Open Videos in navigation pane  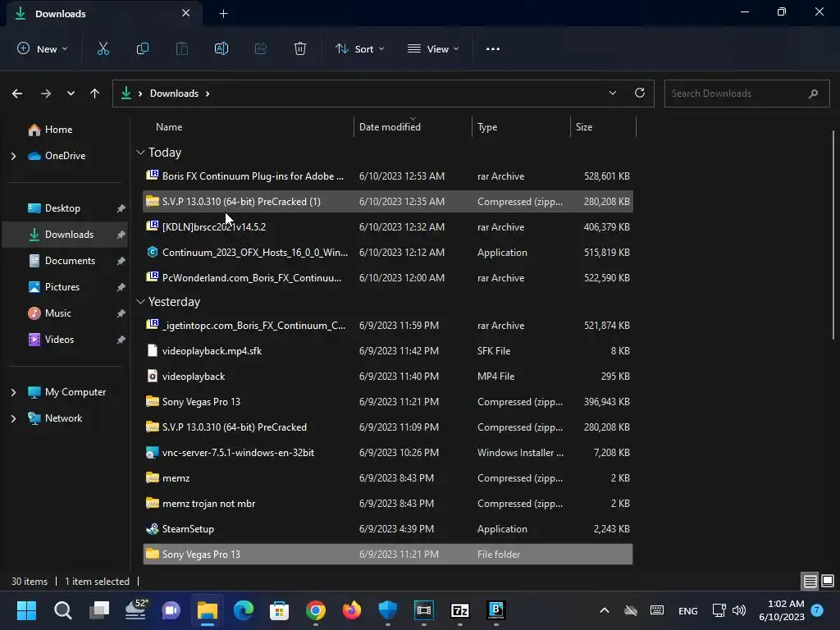[x=59, y=340]
